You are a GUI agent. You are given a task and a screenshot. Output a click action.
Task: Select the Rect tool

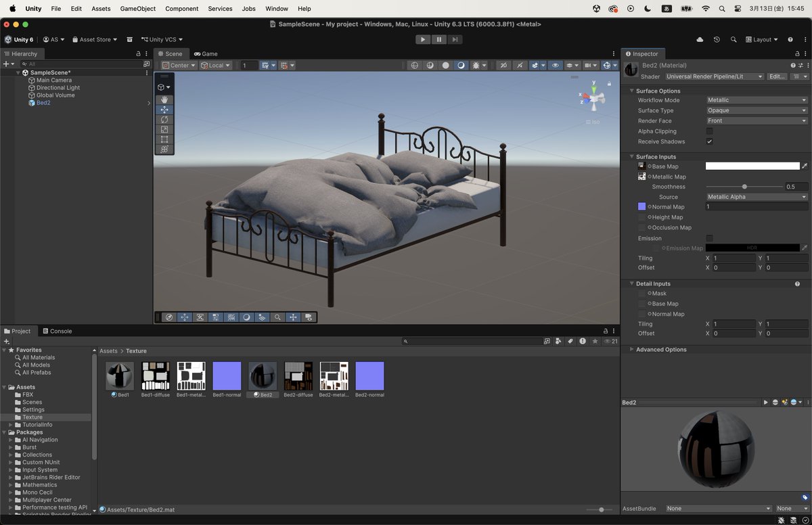pyautogui.click(x=164, y=139)
